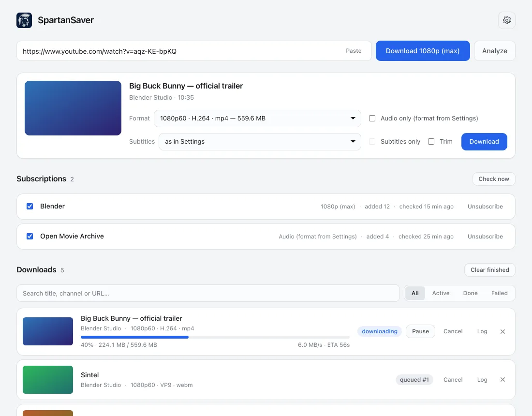Switch to the Failed downloads tab

[500, 293]
